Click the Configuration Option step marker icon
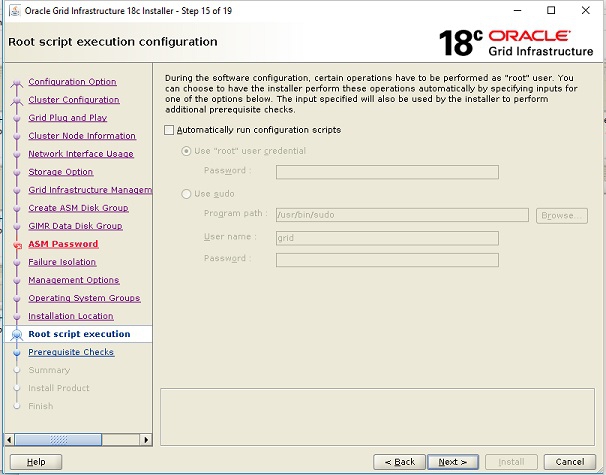606x475 pixels. pyautogui.click(x=17, y=83)
